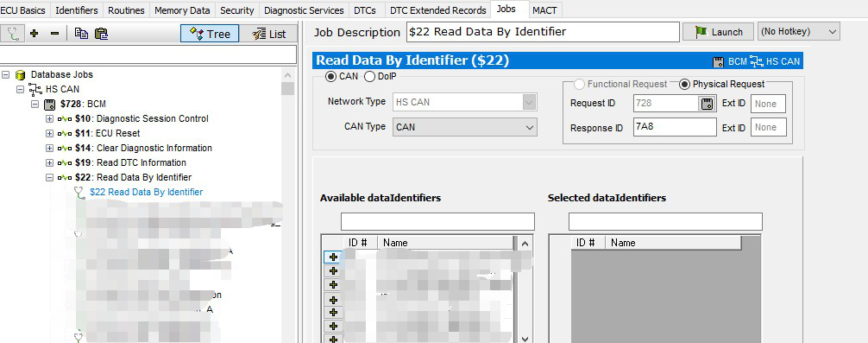Expand $10 Diagnostic Session Control node
The image size is (868, 343).
pyautogui.click(x=49, y=118)
